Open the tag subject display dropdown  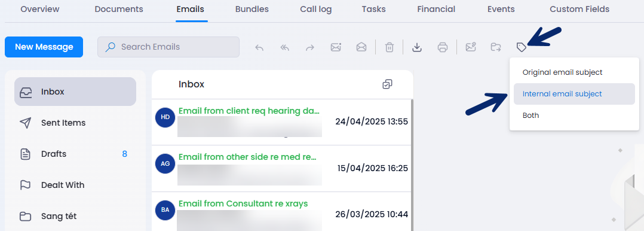tap(521, 47)
